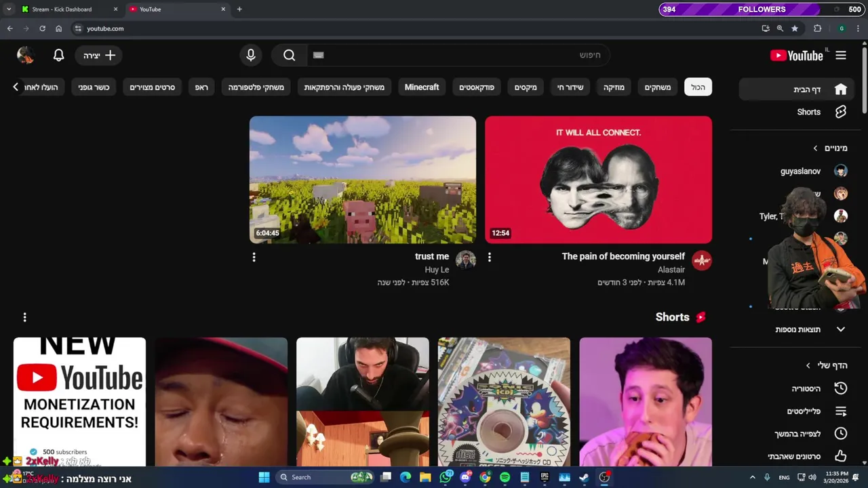
Task: Select the Minecraft filter chip
Action: coord(422,87)
